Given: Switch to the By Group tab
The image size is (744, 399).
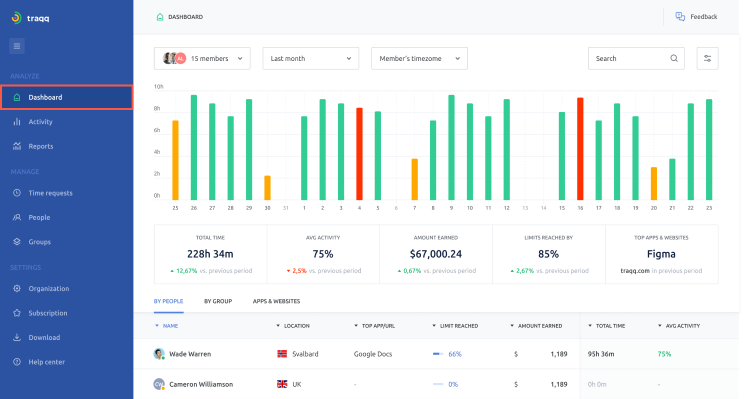Looking at the screenshot, I should tap(218, 301).
